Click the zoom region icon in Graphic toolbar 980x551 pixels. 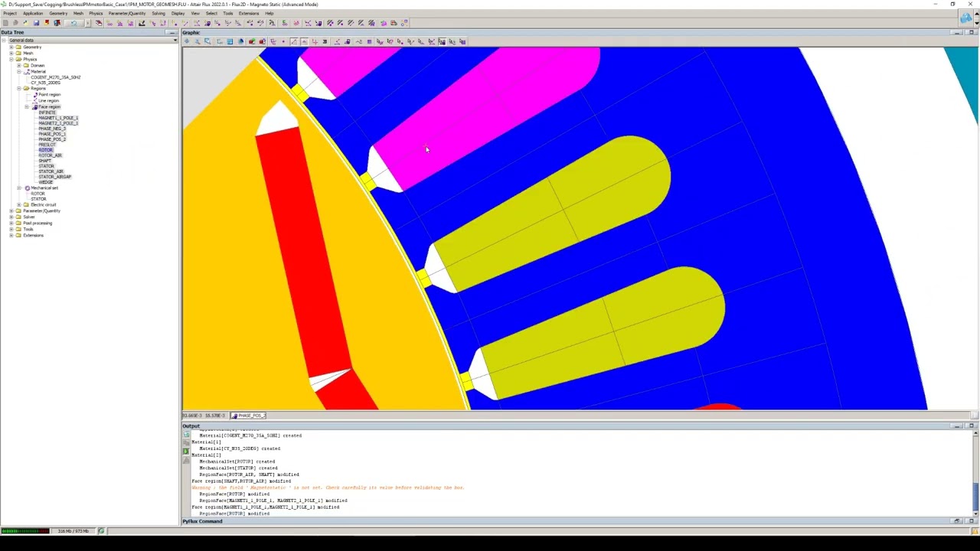tap(207, 41)
